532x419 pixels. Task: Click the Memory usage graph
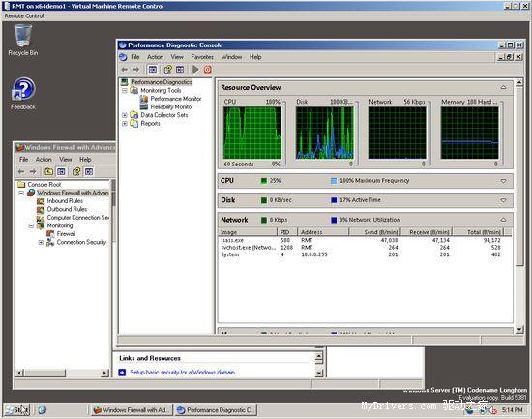click(469, 133)
